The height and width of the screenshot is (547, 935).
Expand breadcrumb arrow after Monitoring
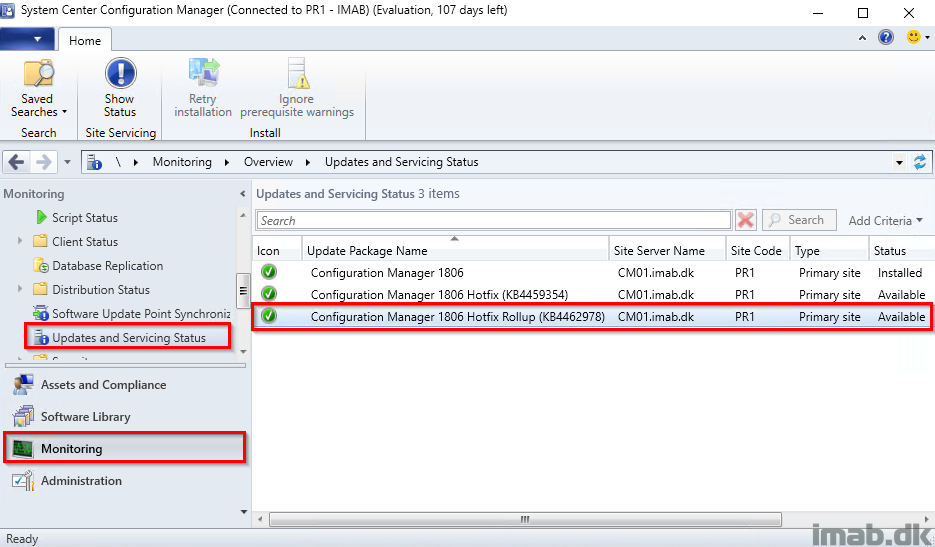[x=227, y=162]
